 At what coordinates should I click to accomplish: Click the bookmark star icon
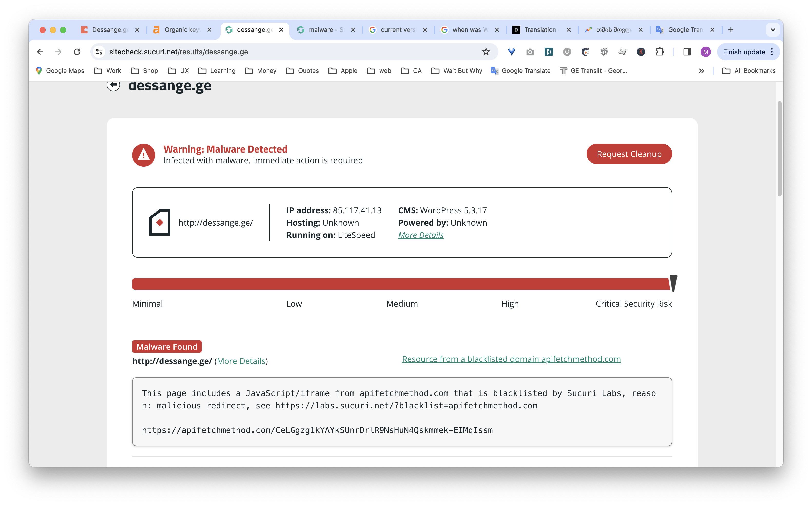pyautogui.click(x=486, y=52)
